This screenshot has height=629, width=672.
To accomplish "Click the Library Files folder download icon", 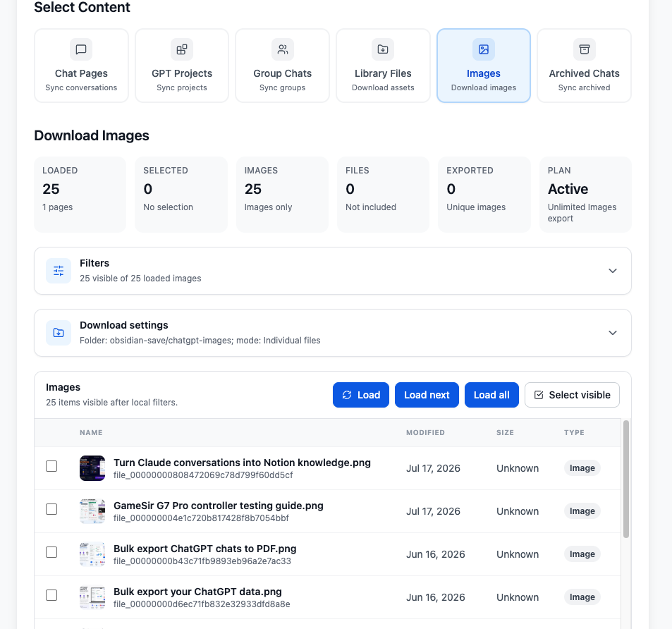I will tap(383, 49).
